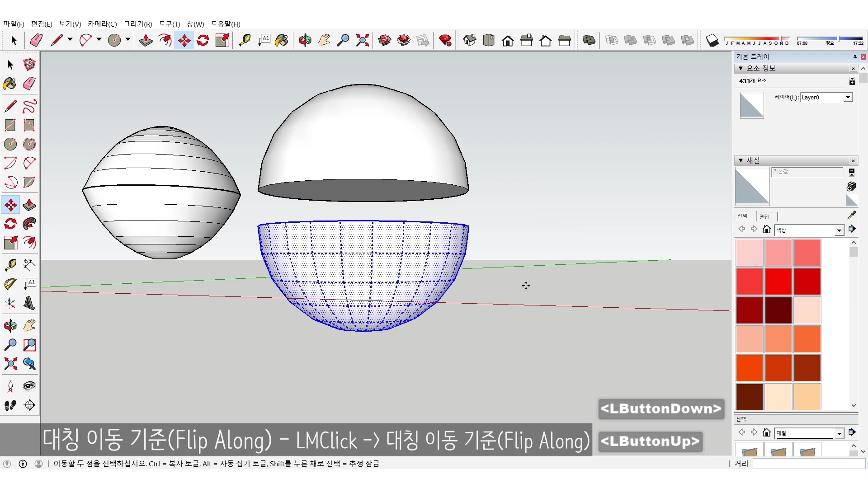Click the Orbit camera tool
The image size is (868, 488).
(x=305, y=40)
